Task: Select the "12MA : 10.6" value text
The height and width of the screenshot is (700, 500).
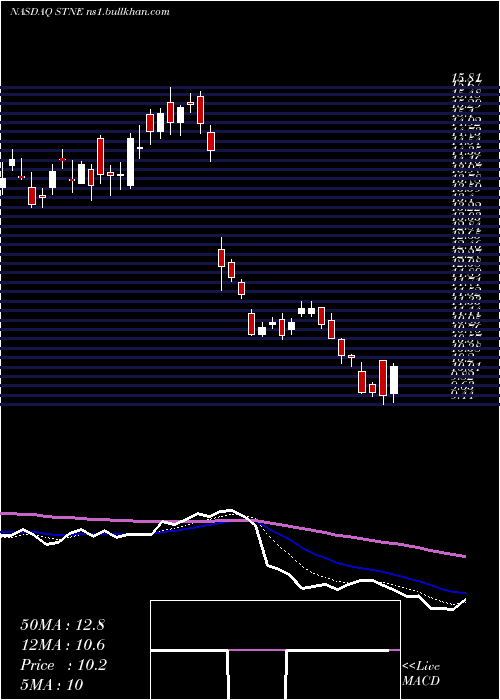Action: (63, 645)
